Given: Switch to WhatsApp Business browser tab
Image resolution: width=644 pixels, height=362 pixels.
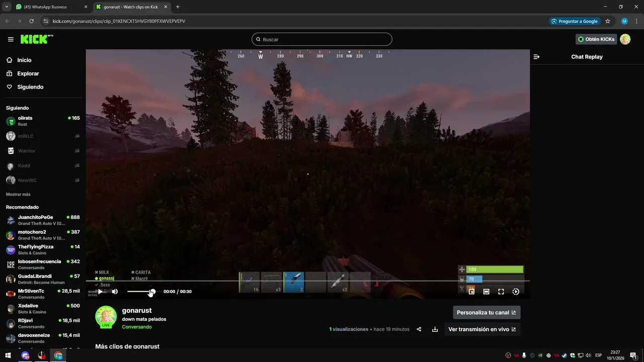Looking at the screenshot, I should pos(50,7).
